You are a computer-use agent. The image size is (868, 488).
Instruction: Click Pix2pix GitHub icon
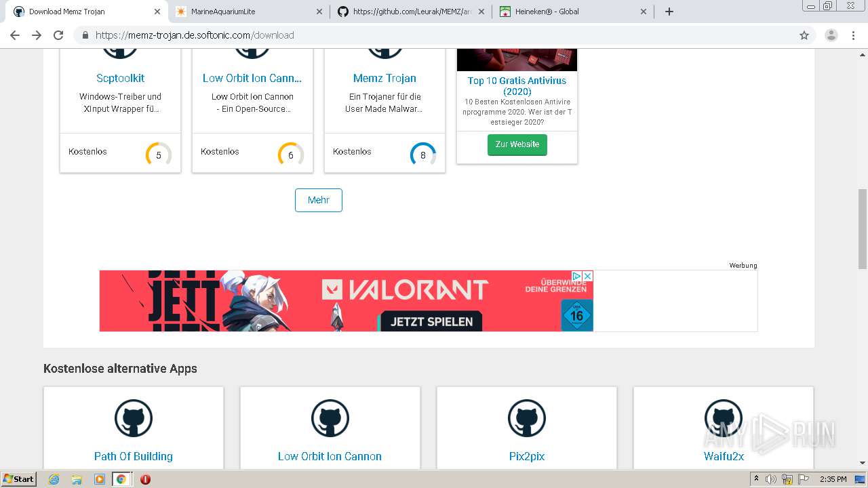[527, 418]
